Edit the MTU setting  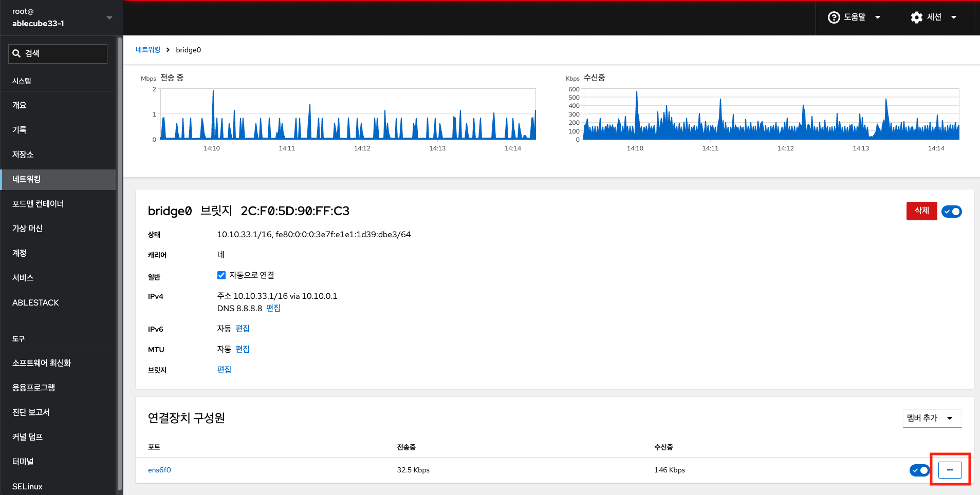pyautogui.click(x=242, y=349)
